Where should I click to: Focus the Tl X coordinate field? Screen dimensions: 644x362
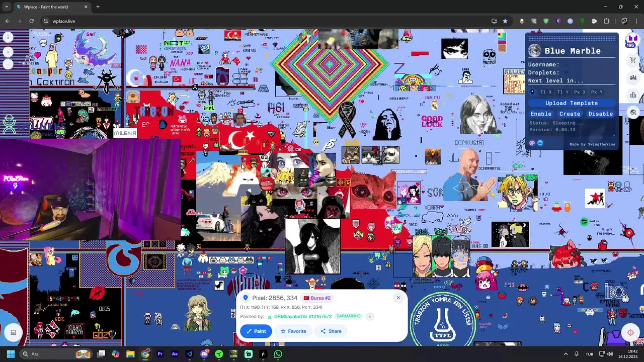coord(546,92)
